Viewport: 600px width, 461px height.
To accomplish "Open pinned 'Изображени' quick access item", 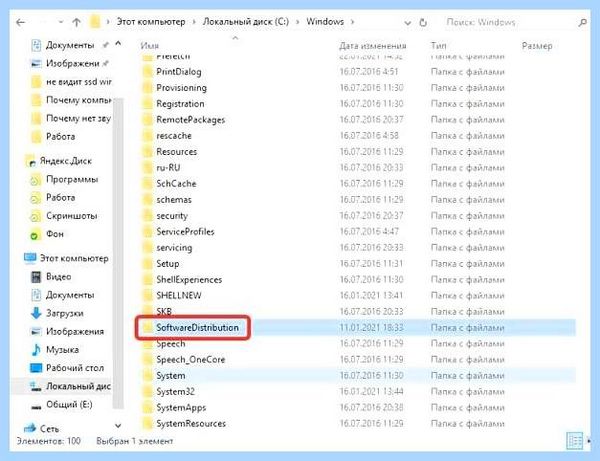I will 73,64.
